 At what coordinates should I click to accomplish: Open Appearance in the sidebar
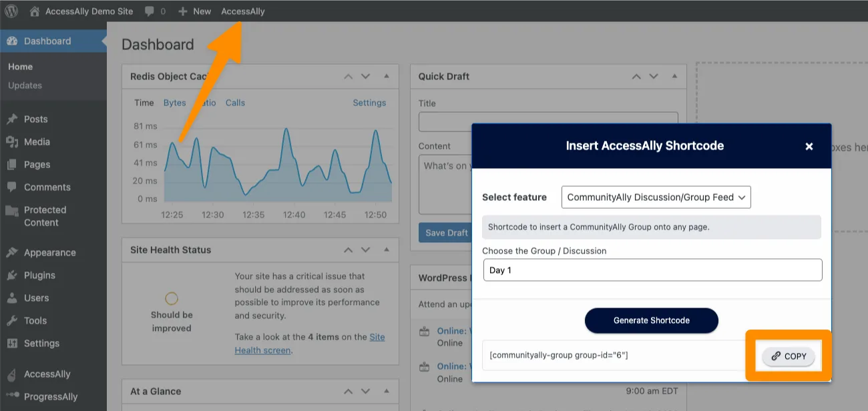pyautogui.click(x=50, y=253)
